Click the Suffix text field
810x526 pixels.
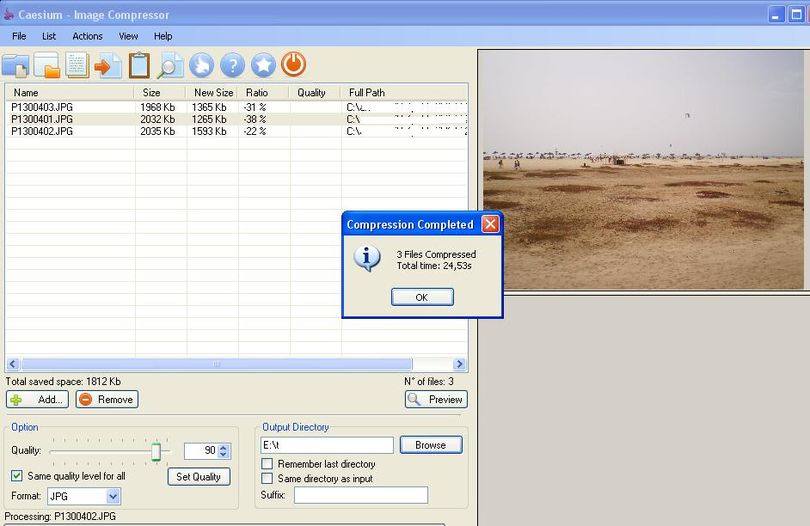click(361, 495)
